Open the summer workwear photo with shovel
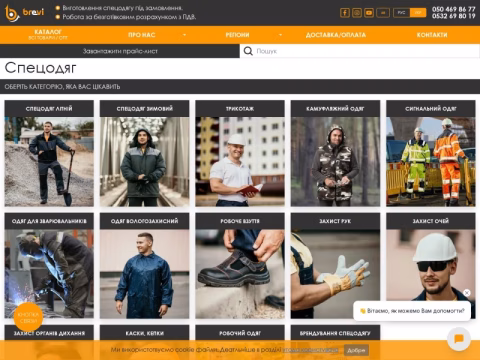The height and width of the screenshot is (360, 480). 49,161
